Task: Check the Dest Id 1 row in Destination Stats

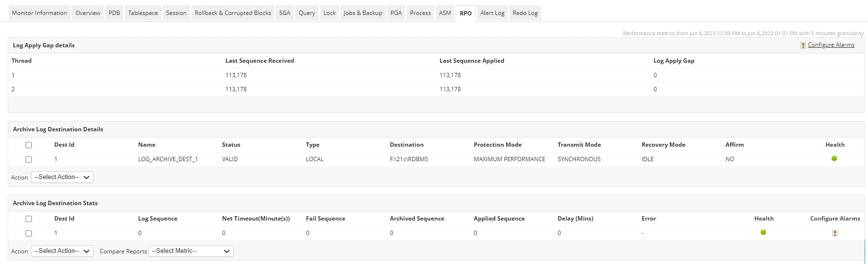Action: pyautogui.click(x=28, y=233)
